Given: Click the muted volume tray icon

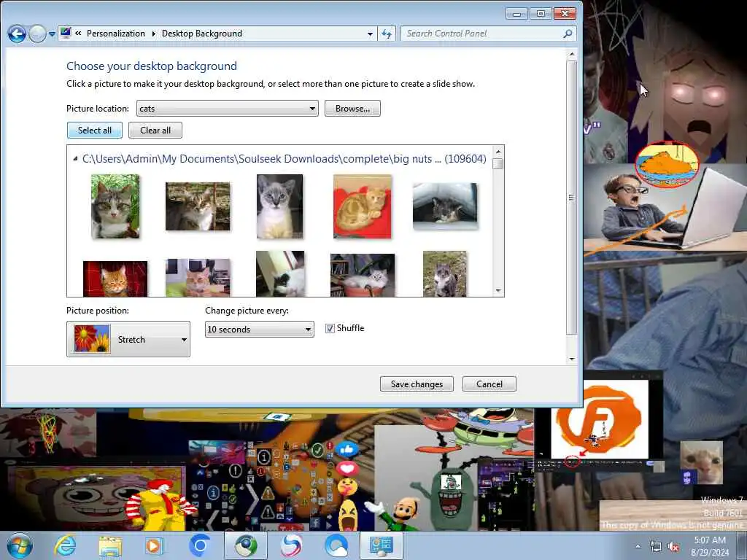Looking at the screenshot, I should tap(673, 547).
